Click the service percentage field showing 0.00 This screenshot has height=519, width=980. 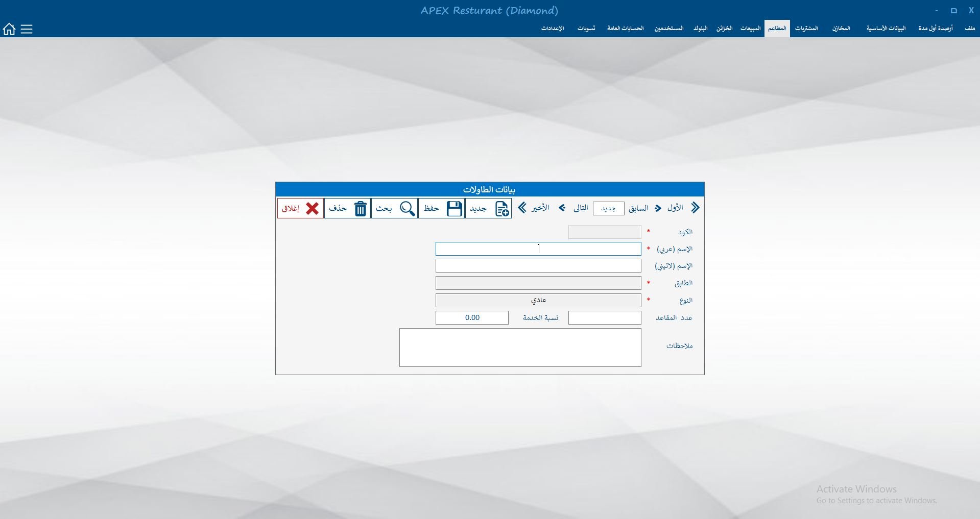coord(472,317)
